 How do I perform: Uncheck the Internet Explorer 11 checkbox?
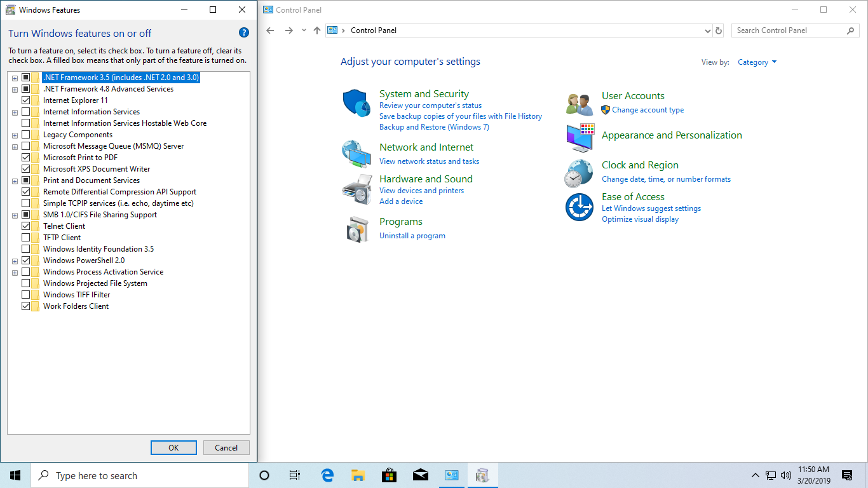pyautogui.click(x=26, y=100)
